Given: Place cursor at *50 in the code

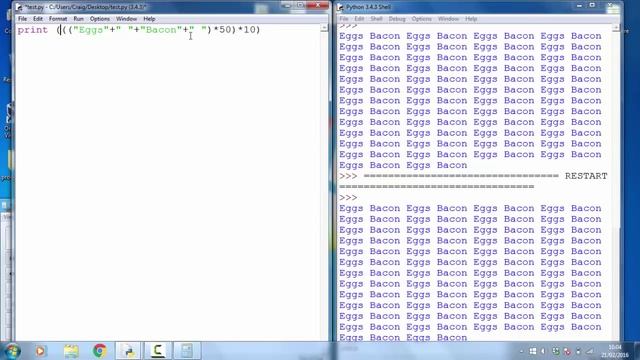Looking at the screenshot, I should (222, 30).
